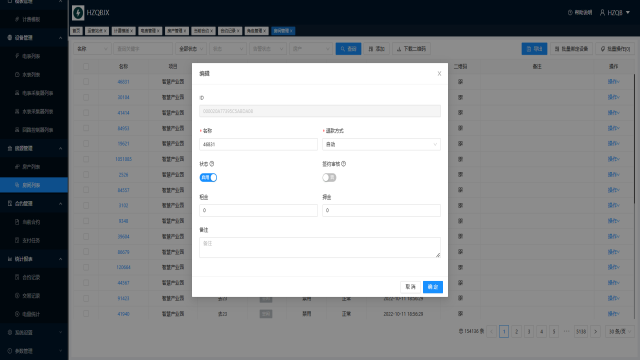Expand the 参数管理 sidebar group
The width and height of the screenshot is (640, 360).
34,351
